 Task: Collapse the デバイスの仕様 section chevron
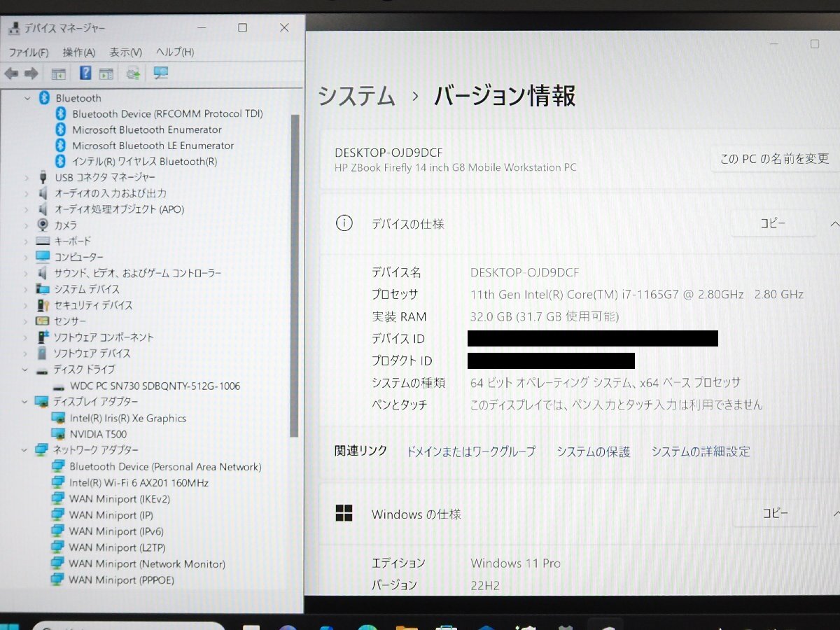tap(834, 224)
